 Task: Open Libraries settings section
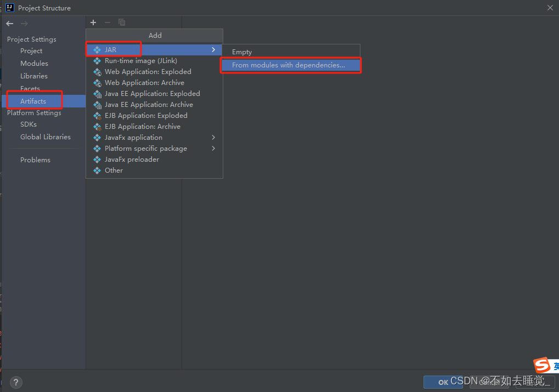34,76
